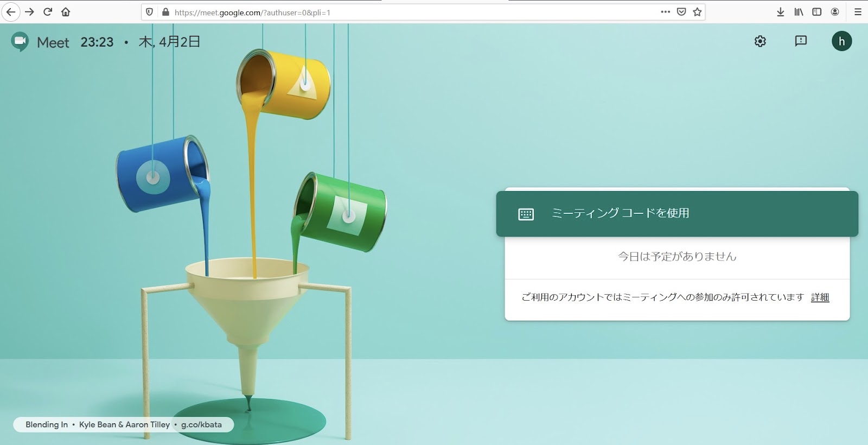
Task: Open Meet settings gear icon
Action: [x=760, y=41]
